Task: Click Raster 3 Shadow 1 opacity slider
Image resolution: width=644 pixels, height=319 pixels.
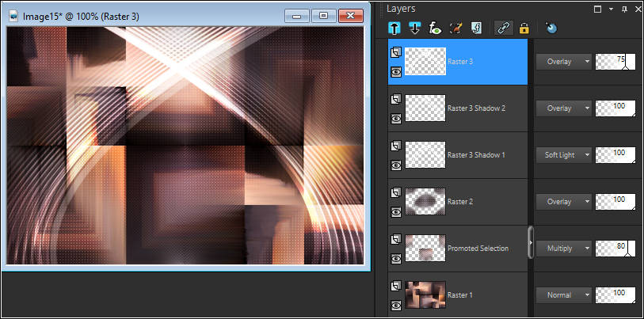Action: click(x=615, y=155)
